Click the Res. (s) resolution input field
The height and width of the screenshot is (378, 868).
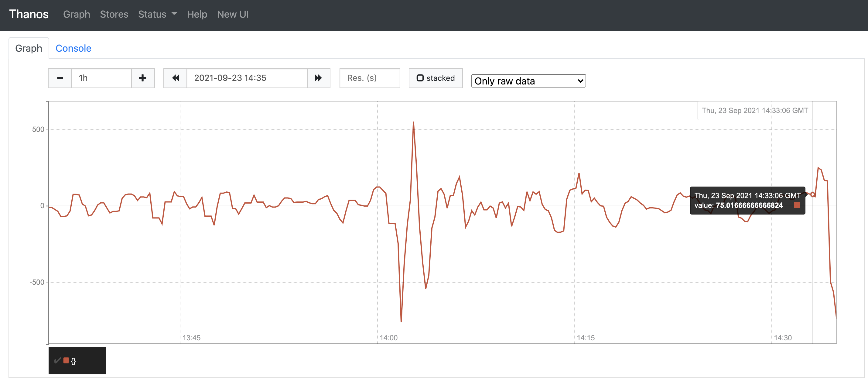369,78
